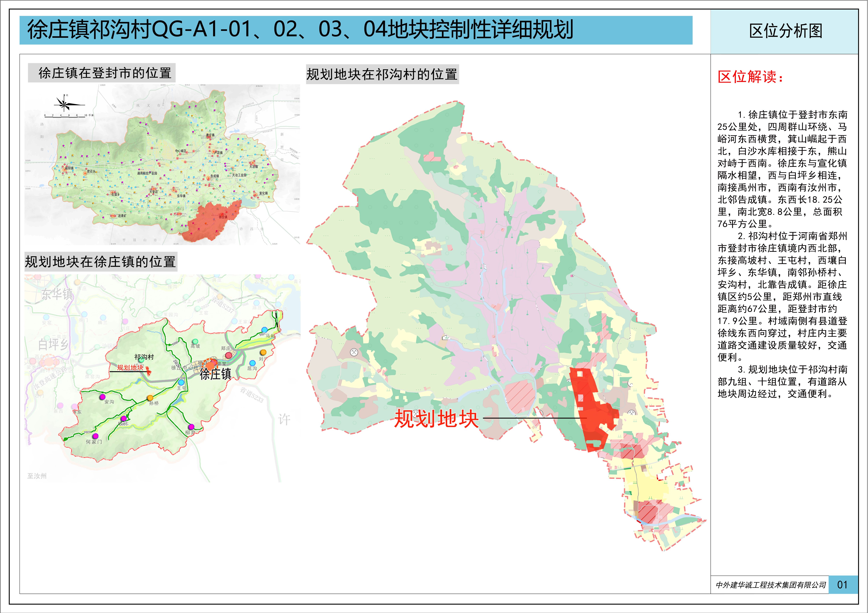Image resolution: width=868 pixels, height=613 pixels.
Task: Click the blue marker for 王屯 village
Action: [181, 382]
